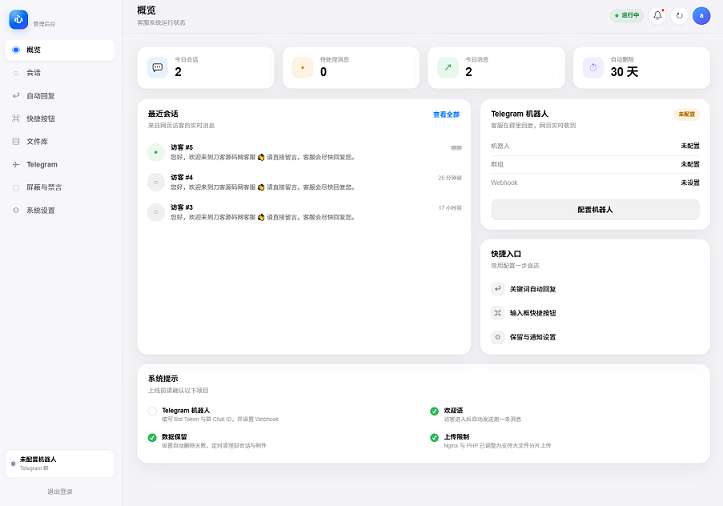
Task: Open conversation 访客 #3
Action: click(304, 212)
